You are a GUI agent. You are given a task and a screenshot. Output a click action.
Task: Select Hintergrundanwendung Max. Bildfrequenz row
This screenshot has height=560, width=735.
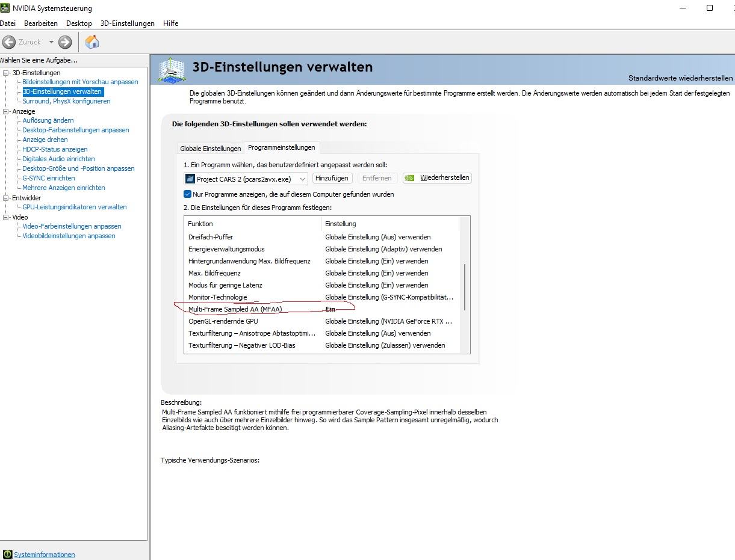click(322, 261)
